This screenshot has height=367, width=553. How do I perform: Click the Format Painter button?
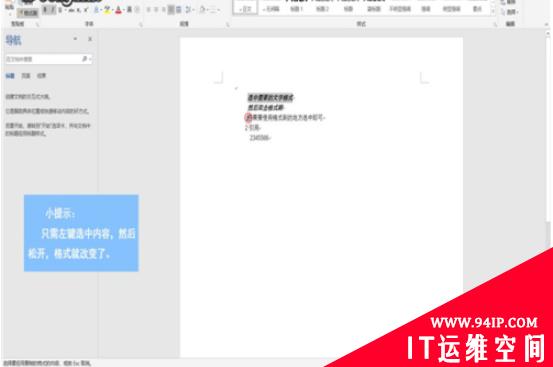(28, 13)
